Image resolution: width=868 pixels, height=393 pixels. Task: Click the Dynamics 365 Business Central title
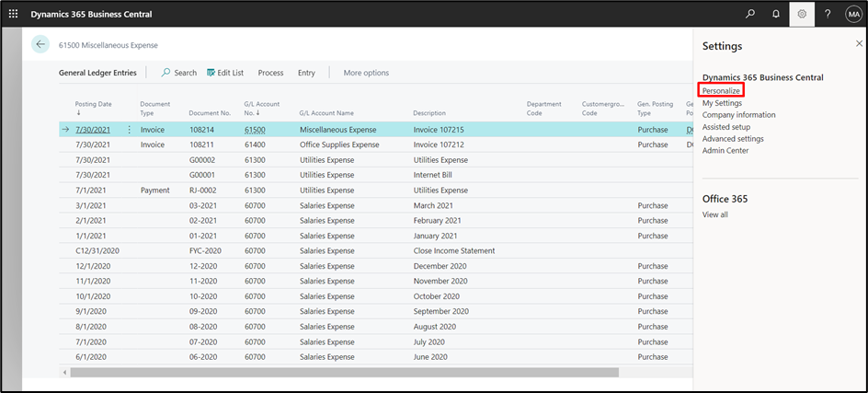click(91, 14)
